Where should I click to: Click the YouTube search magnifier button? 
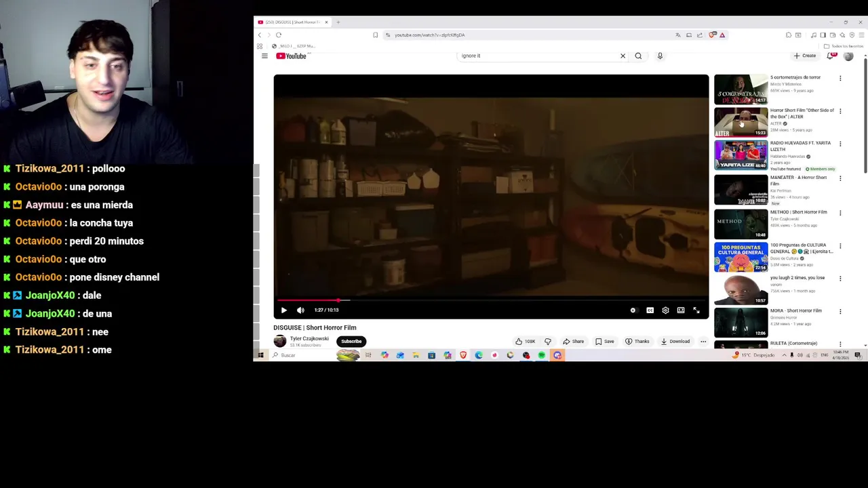638,56
